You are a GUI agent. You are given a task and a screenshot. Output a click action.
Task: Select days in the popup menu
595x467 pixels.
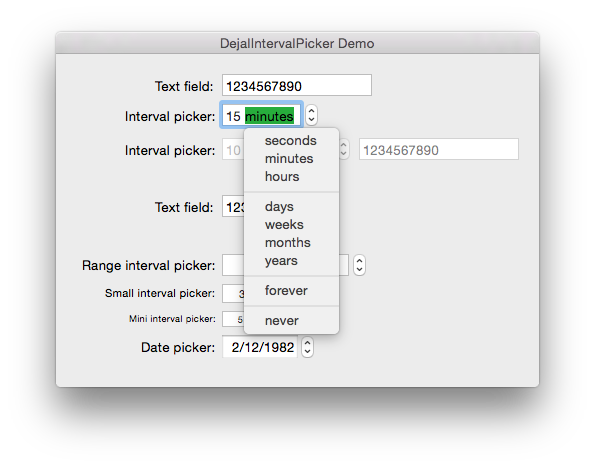[x=291, y=207]
